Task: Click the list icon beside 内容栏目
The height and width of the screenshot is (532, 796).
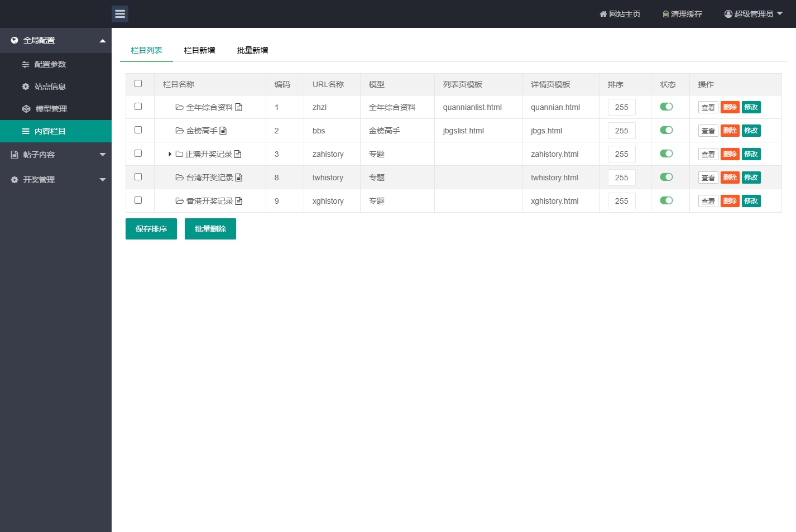Action: click(26, 131)
